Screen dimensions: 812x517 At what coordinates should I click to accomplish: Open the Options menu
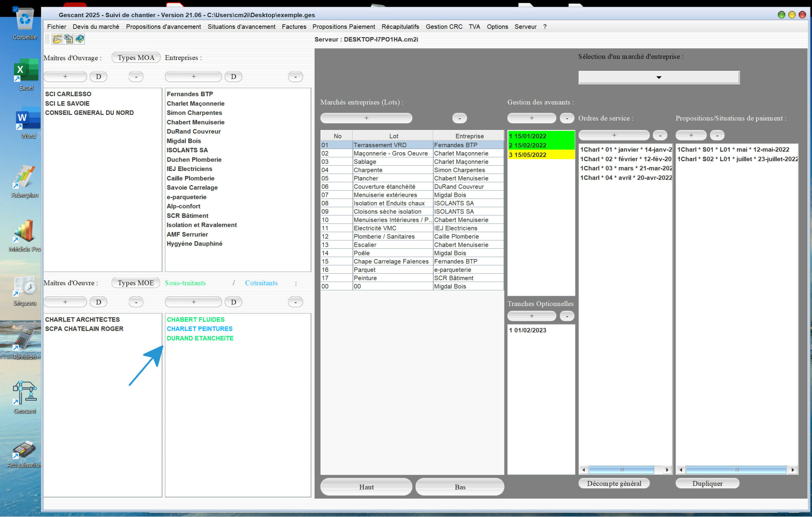coord(497,27)
